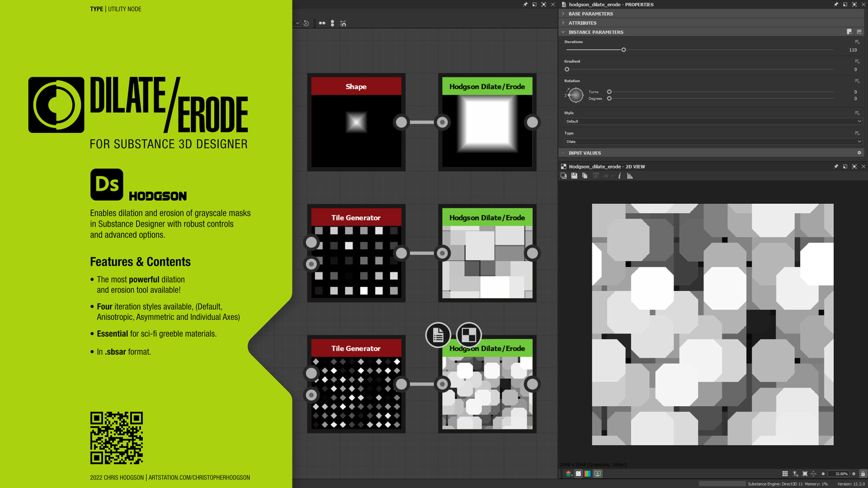Expand the Attributes section
The width and height of the screenshot is (868, 488).
563,23
